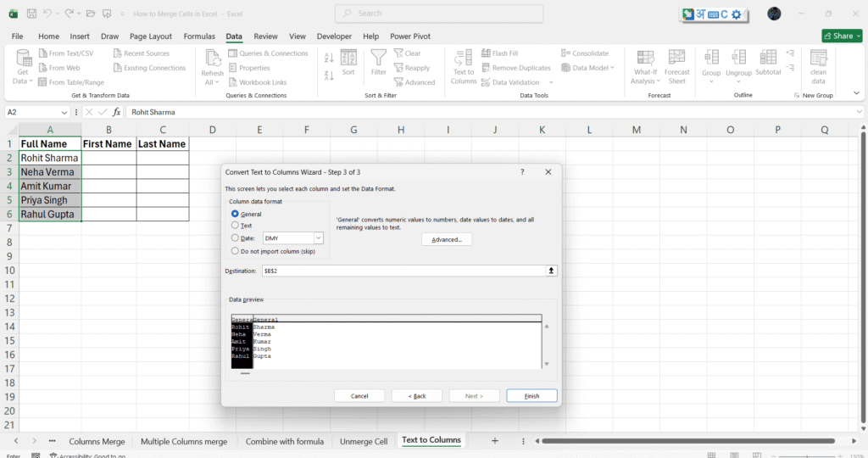This screenshot has height=458, width=868.
Task: Open the DMY date format dropdown
Action: tap(319, 238)
